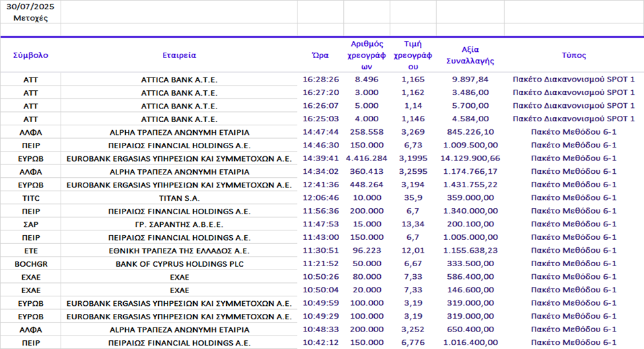The width and height of the screenshot is (644, 349).
Task: Select the date cell 30/07/2025
Action: (x=30, y=7)
